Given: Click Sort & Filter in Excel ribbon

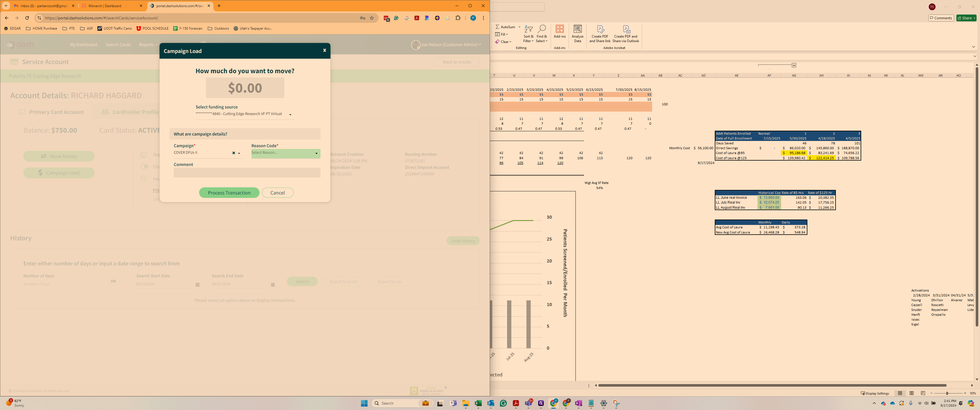Looking at the screenshot, I should coord(528,34).
